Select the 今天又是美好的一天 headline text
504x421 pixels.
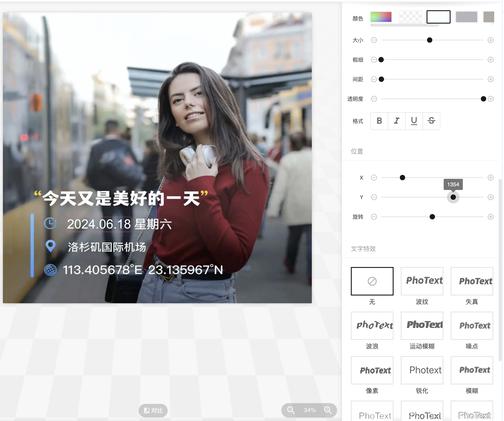coord(121,199)
